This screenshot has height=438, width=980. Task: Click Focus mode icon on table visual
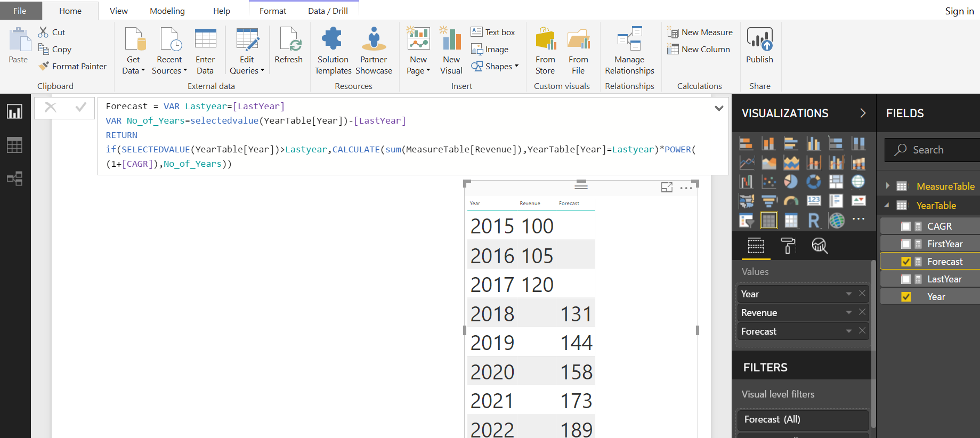667,188
